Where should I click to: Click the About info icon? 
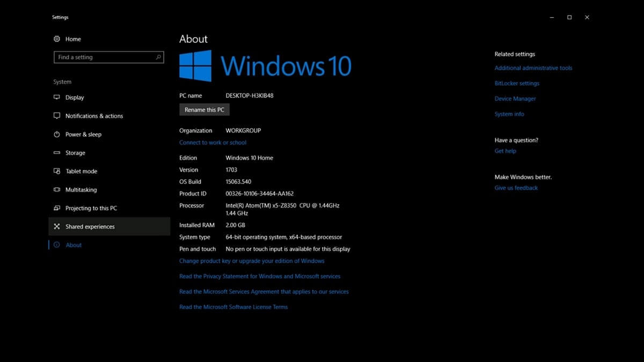(57, 245)
